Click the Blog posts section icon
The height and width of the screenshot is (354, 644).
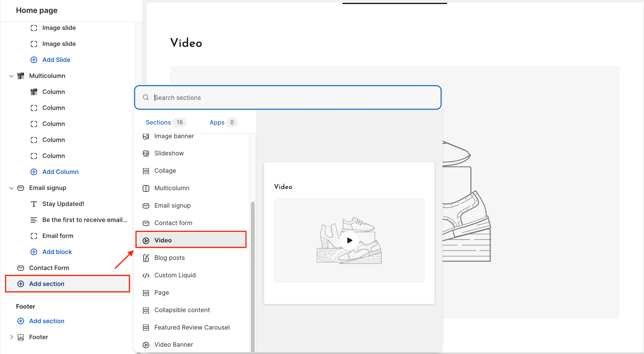click(x=146, y=258)
